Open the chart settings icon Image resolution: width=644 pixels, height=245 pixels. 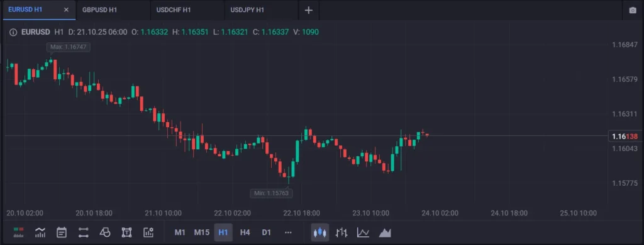[x=148, y=232]
